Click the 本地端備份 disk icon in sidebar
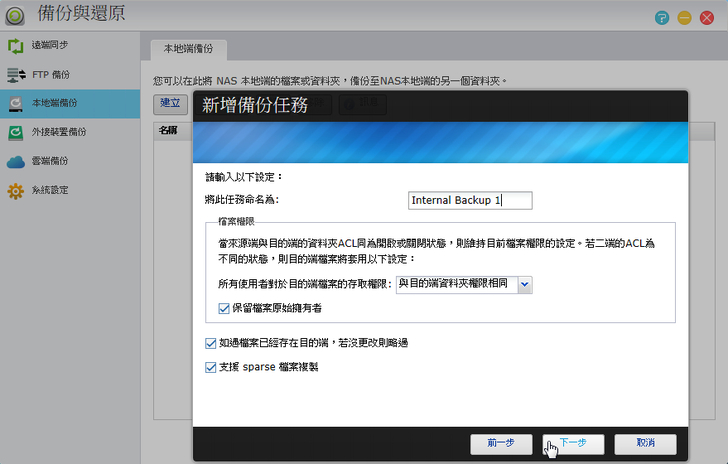 (x=15, y=103)
